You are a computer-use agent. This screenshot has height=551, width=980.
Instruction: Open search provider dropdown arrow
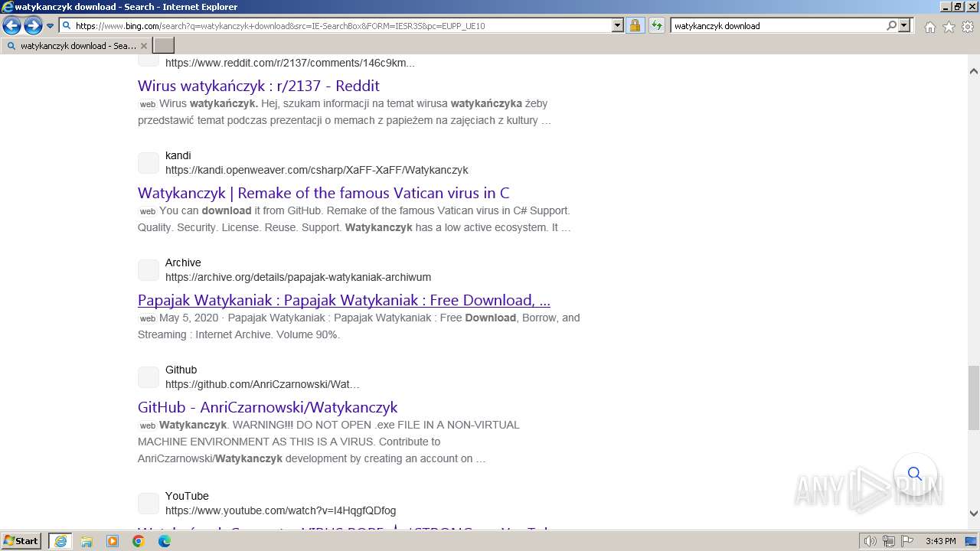pos(905,25)
